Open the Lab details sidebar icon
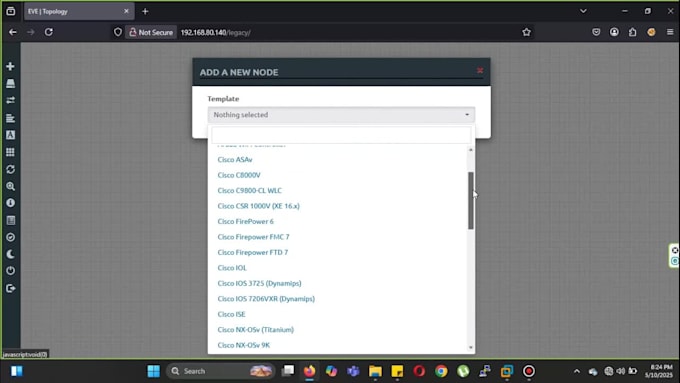The width and height of the screenshot is (680, 383). [x=10, y=220]
